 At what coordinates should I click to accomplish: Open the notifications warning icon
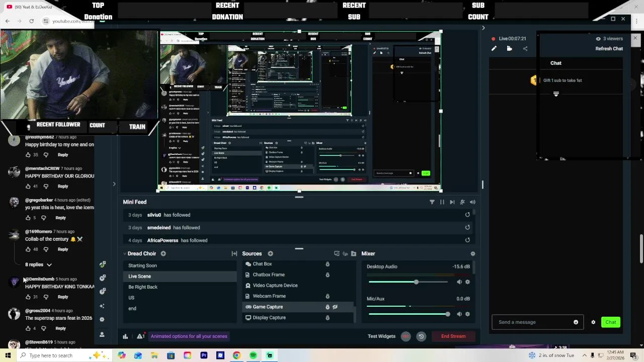[x=140, y=336]
